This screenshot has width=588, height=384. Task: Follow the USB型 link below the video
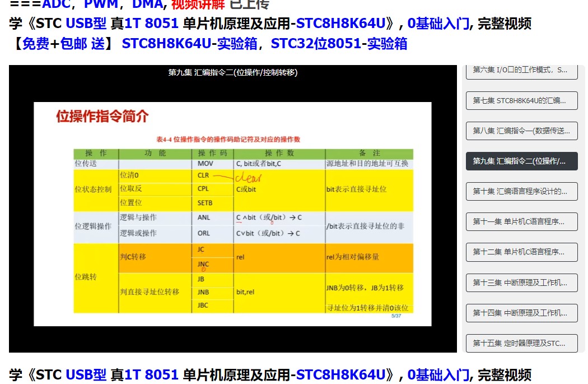(x=86, y=374)
